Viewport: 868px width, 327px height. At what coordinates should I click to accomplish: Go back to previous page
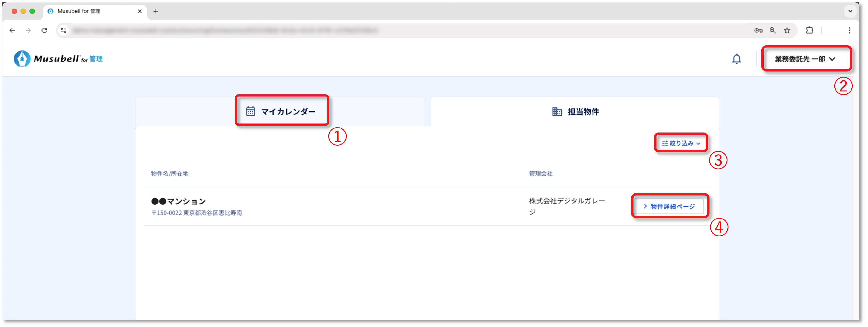(12, 31)
